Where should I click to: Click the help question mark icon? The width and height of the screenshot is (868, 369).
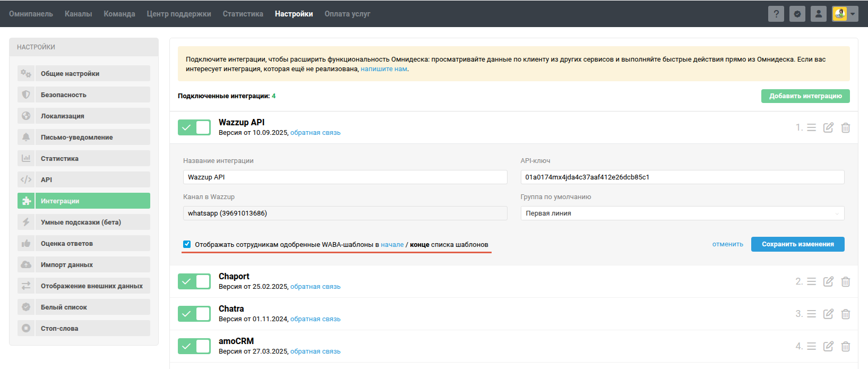(776, 14)
